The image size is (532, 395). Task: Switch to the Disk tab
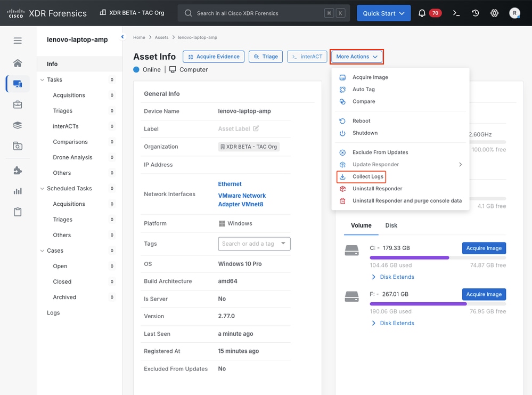pyautogui.click(x=391, y=225)
